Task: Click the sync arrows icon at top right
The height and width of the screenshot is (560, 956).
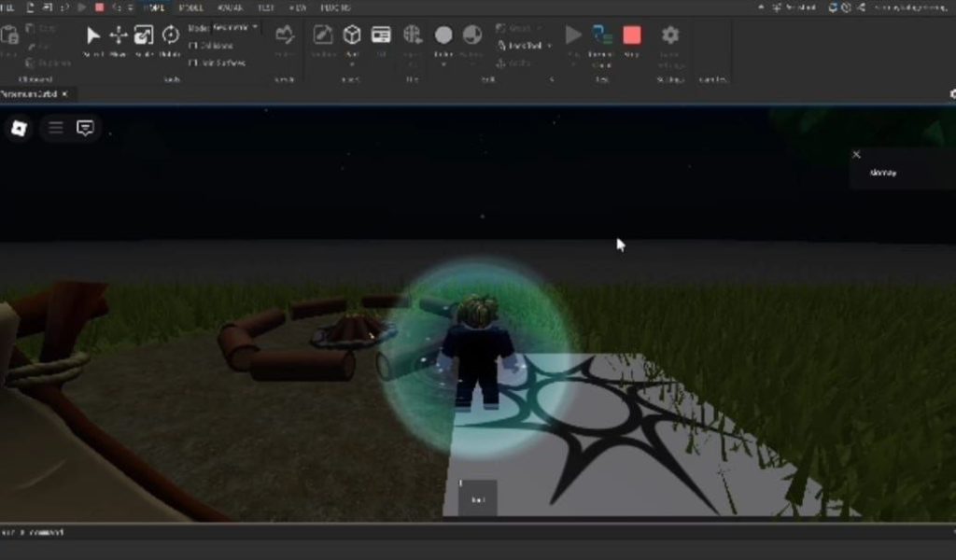Action: point(833,7)
